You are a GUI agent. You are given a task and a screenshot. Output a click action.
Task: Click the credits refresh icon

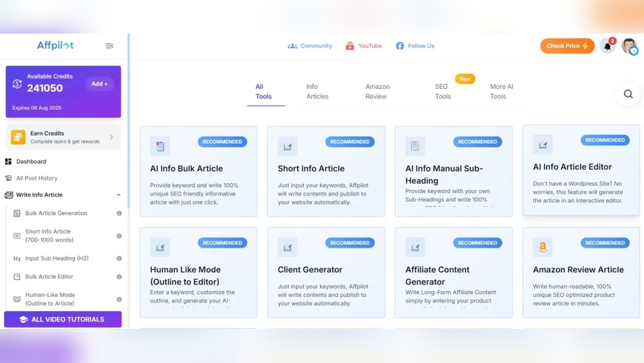[17, 84]
